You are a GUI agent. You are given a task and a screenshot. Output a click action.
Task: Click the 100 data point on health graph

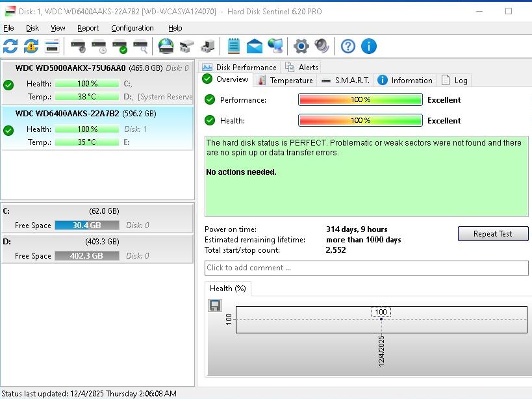(x=381, y=318)
